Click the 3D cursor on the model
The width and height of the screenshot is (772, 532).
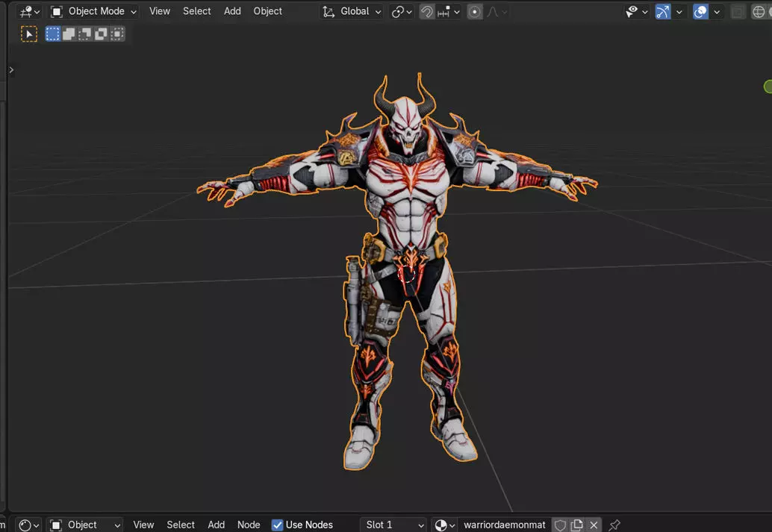coord(406,274)
